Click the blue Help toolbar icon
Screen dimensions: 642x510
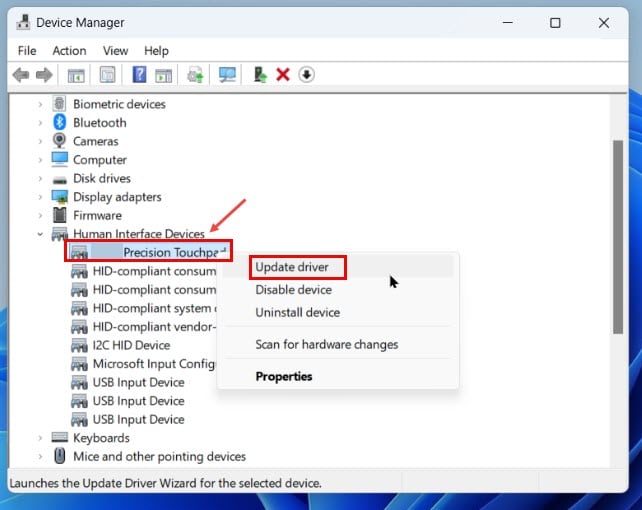pyautogui.click(x=139, y=75)
